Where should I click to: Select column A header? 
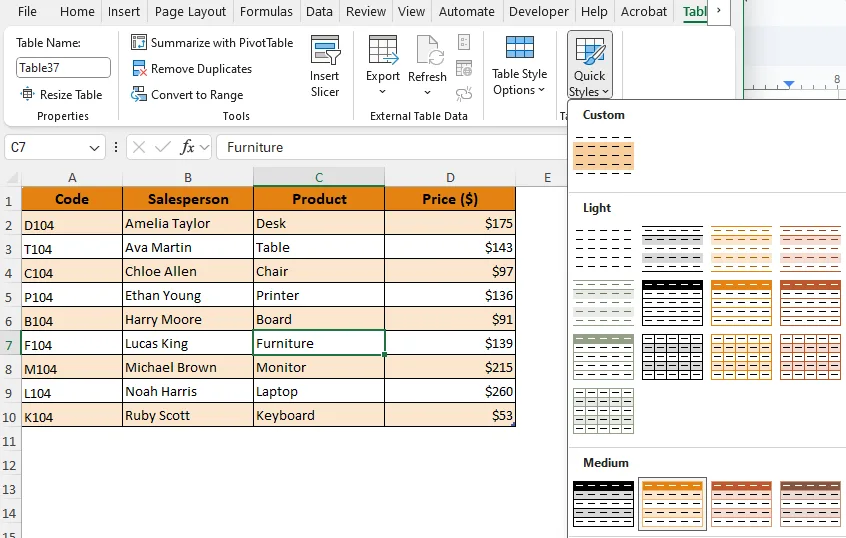pos(72,178)
